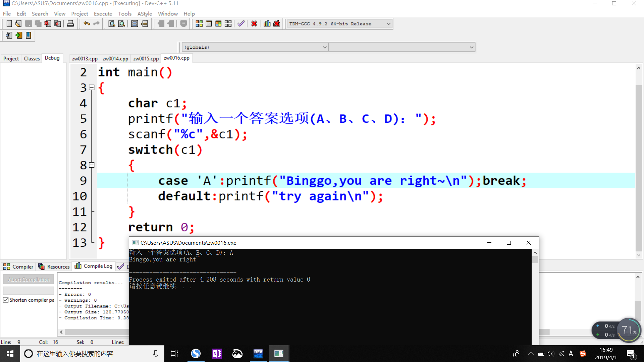644x362 pixels.
Task: Click the Abort Compilation button
Action: coord(29,279)
